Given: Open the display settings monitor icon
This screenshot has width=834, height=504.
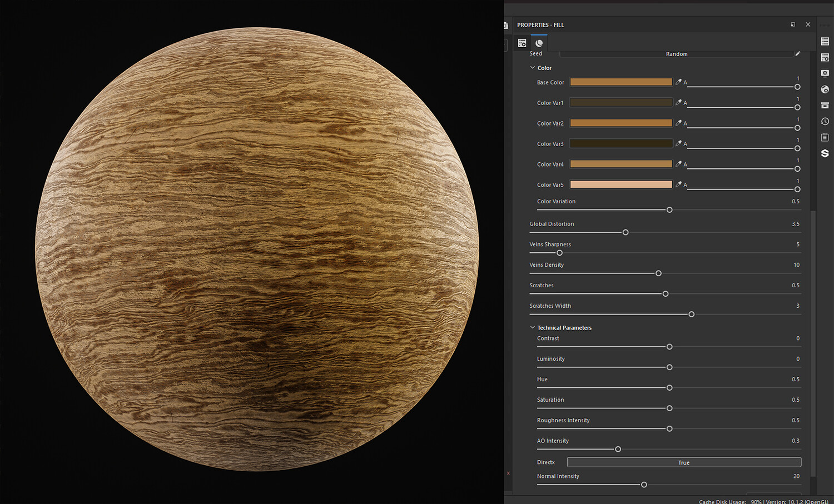Looking at the screenshot, I should click(x=825, y=73).
